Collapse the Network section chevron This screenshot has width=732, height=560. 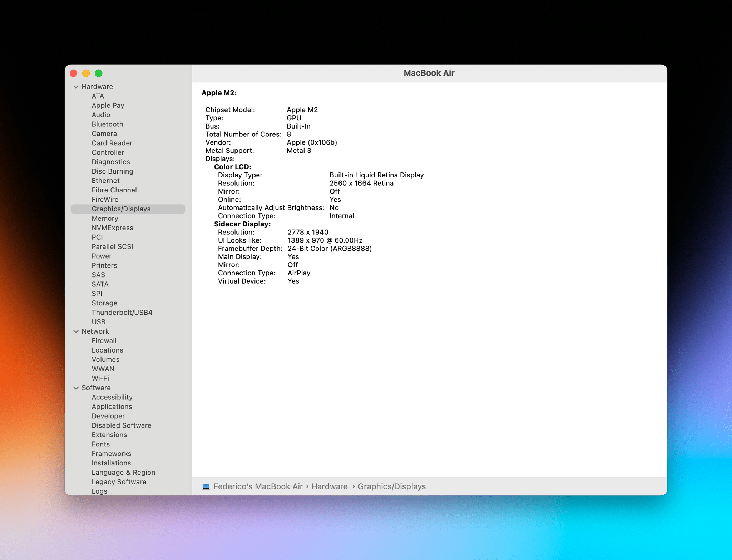76,331
